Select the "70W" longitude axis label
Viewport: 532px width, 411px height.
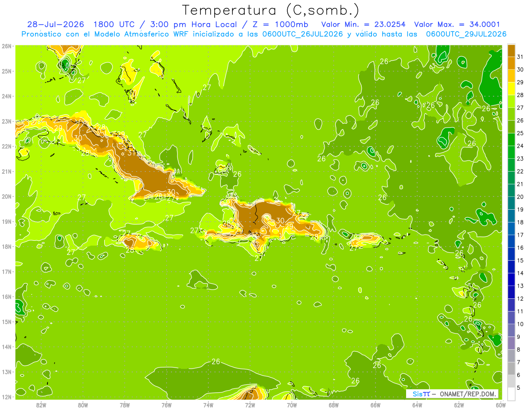[x=292, y=405]
